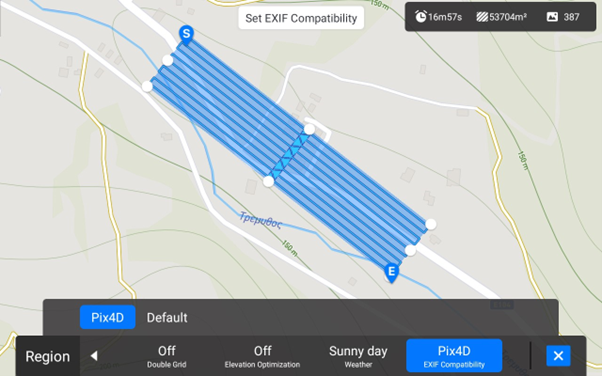
Task: Open the Sunny day Weather setting
Action: tap(358, 356)
